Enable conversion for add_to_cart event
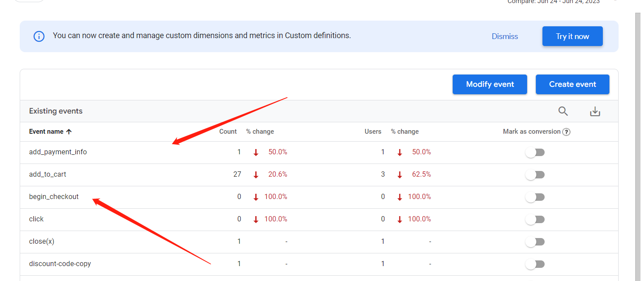 click(x=535, y=175)
